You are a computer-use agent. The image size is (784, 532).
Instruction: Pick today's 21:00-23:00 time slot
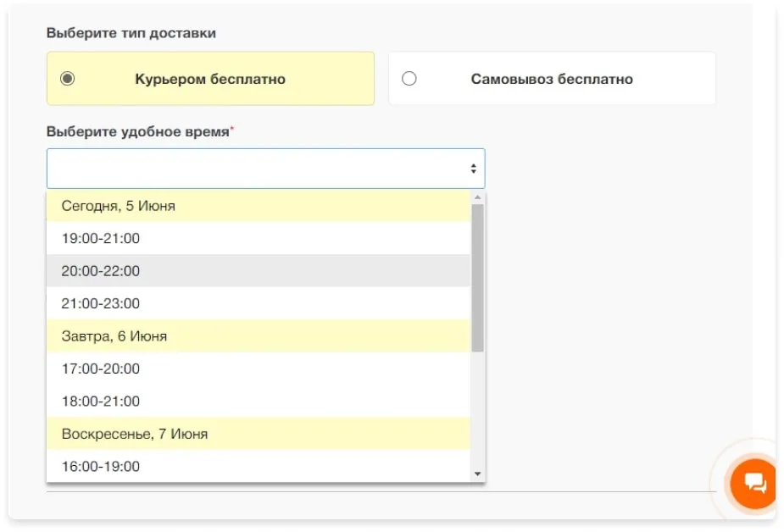100,303
